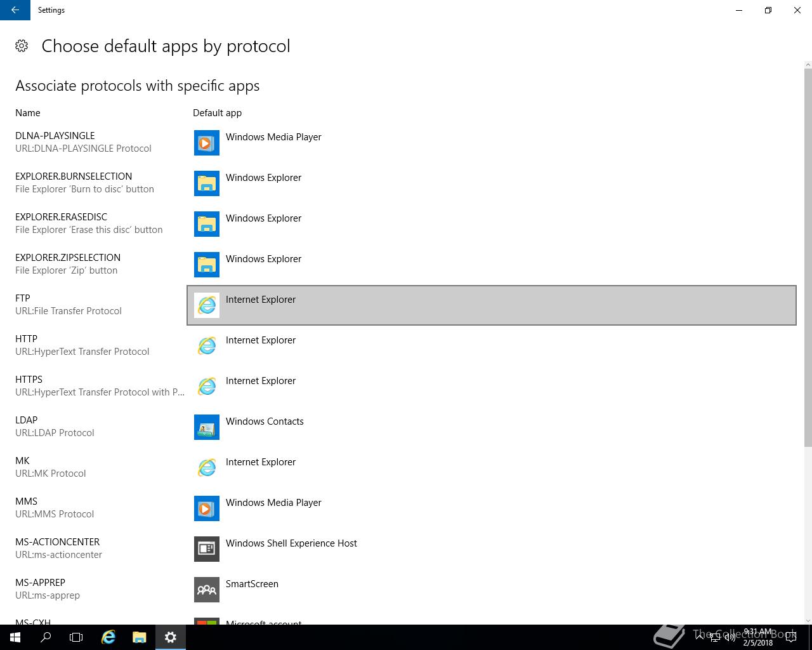This screenshot has height=650, width=812.
Task: Change Windows Explorer default for EXPLORER.ZIPSELECTION
Action: [x=492, y=265]
